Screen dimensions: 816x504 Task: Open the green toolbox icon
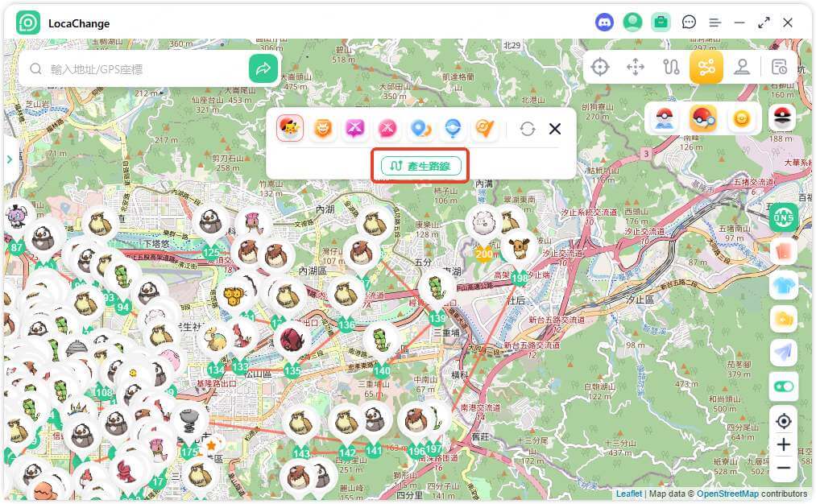(x=661, y=23)
